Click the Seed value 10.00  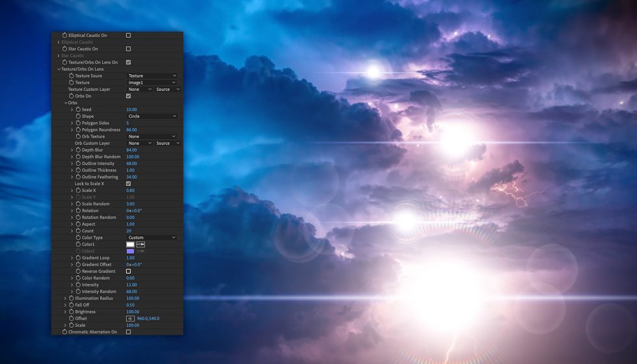pos(131,109)
